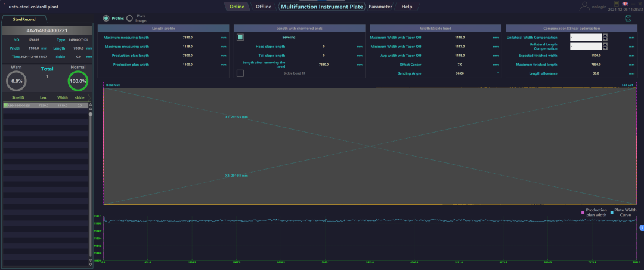Click the Help button
Image resolution: width=644 pixels, height=270 pixels.
407,7
